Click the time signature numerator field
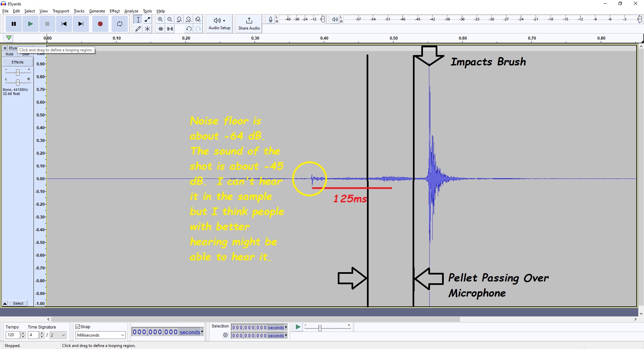This screenshot has width=644, height=349. [33, 335]
